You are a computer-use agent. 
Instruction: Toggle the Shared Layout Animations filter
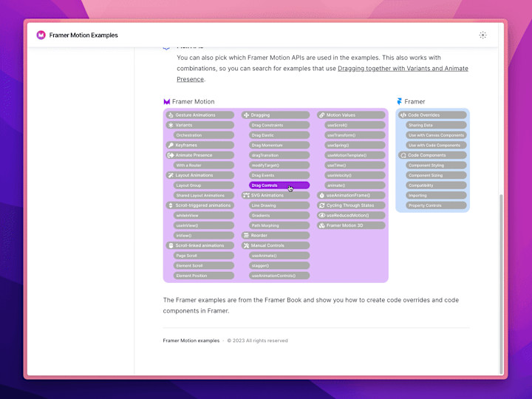click(204, 195)
